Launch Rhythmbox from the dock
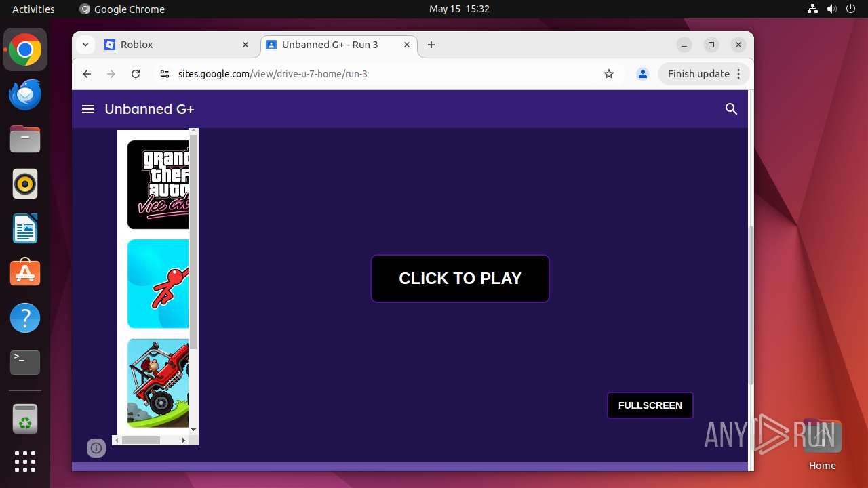Image resolution: width=868 pixels, height=488 pixels. (25, 184)
